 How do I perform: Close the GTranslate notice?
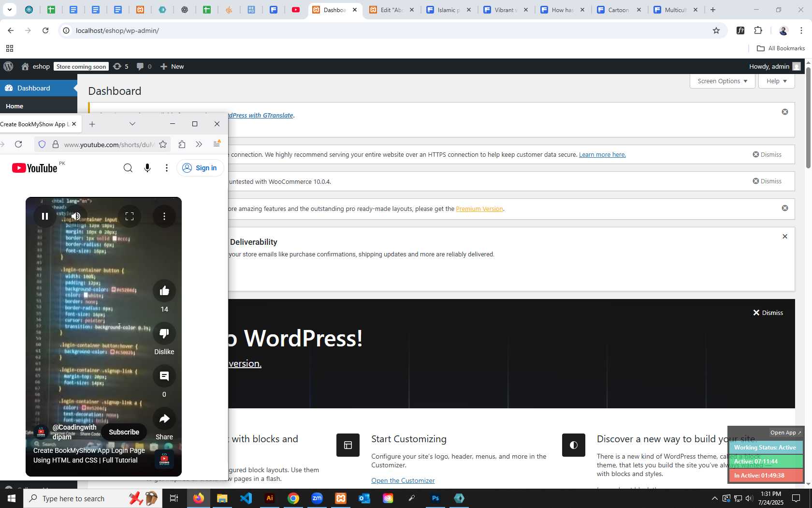click(x=785, y=112)
